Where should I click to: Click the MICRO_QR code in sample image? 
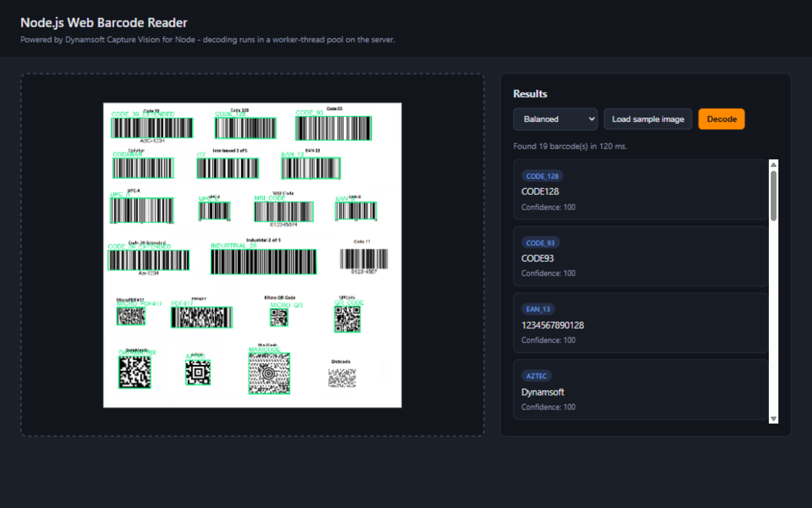(279, 317)
